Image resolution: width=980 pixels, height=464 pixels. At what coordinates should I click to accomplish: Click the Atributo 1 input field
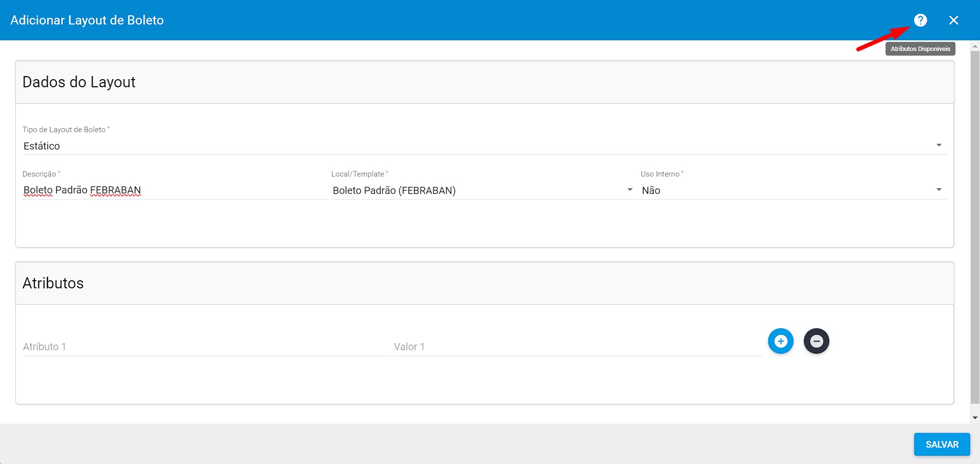206,347
